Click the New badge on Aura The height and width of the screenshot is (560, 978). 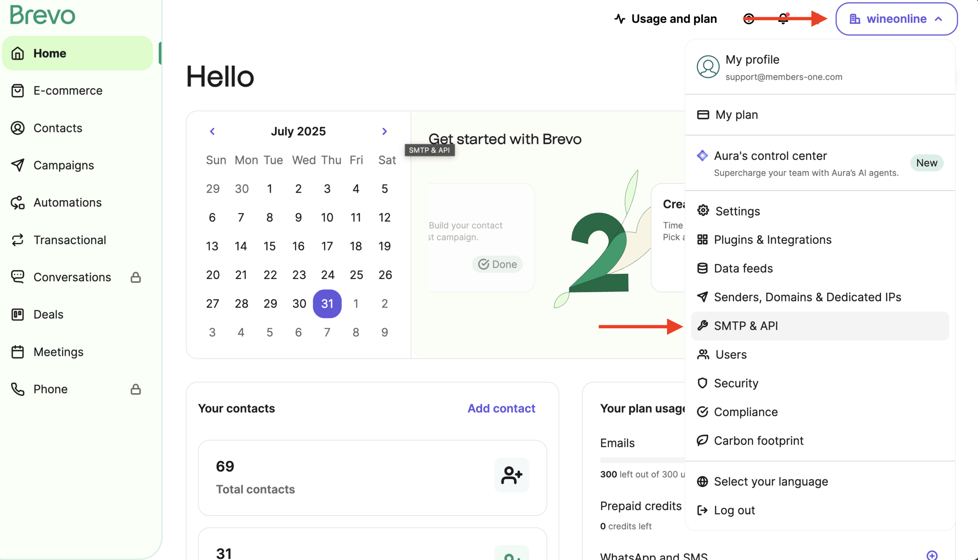click(926, 163)
